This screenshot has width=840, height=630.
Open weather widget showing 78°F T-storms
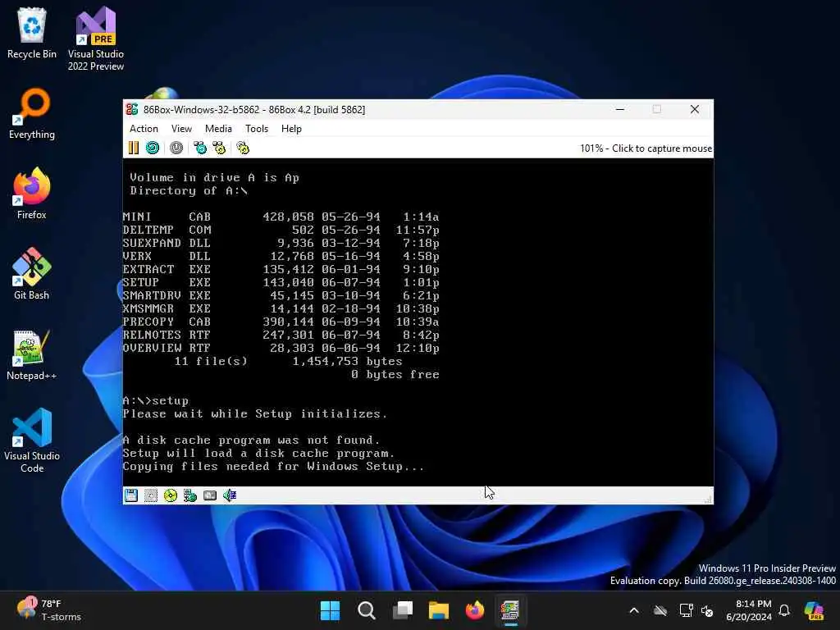(x=48, y=610)
